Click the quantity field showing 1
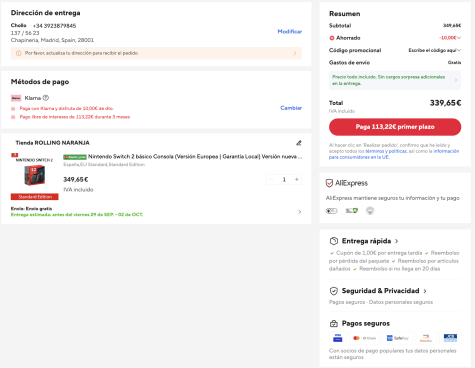Image resolution: width=475 pixels, height=368 pixels. click(x=284, y=179)
